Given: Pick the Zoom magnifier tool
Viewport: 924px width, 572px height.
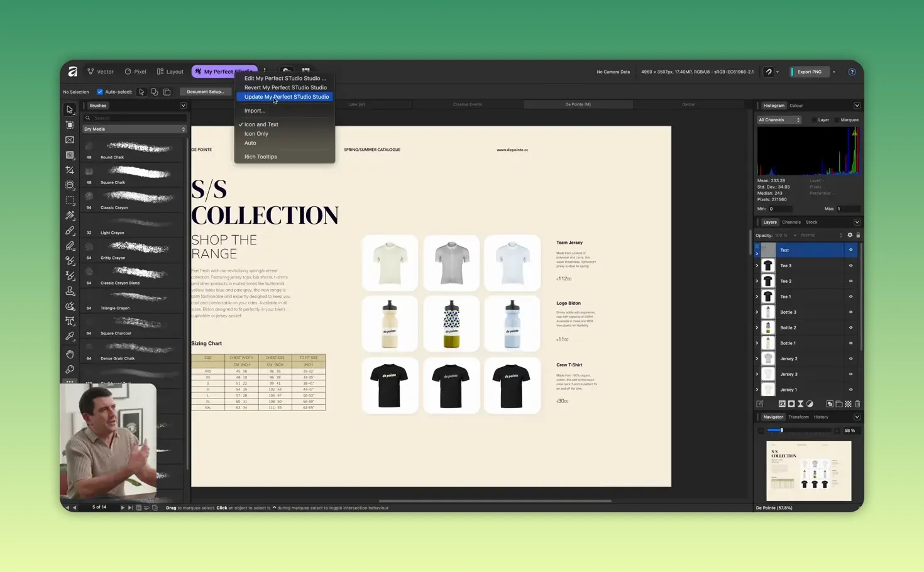Looking at the screenshot, I should 70,370.
